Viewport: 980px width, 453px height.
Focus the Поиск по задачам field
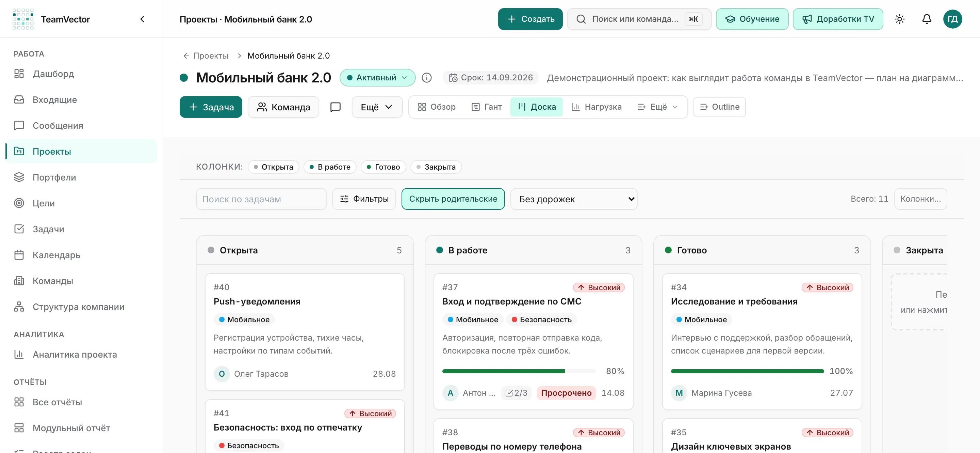pos(261,199)
